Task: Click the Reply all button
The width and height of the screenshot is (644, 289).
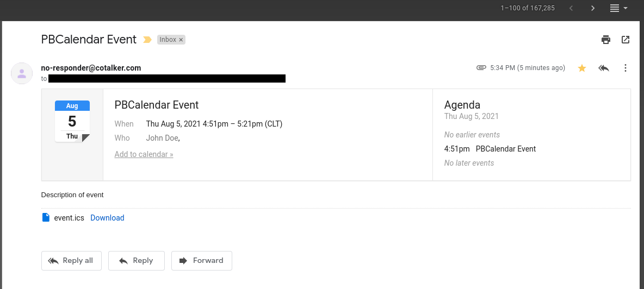Action: pyautogui.click(x=71, y=261)
